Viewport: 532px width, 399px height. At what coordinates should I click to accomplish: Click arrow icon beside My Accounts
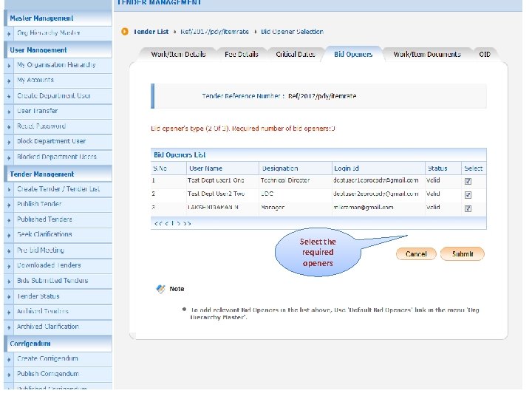click(x=9, y=81)
